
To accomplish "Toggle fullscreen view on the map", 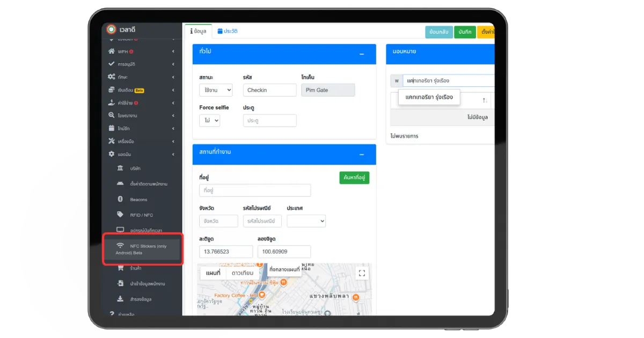I will tap(362, 273).
